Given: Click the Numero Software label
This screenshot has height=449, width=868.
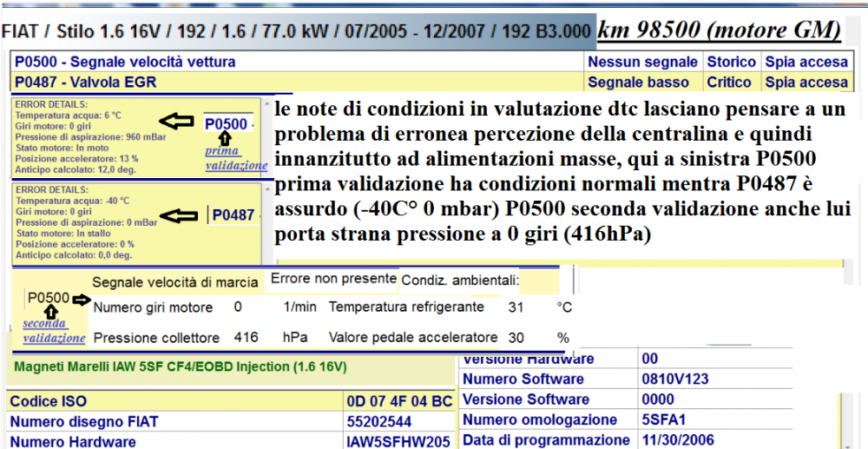Looking at the screenshot, I should [x=523, y=380].
